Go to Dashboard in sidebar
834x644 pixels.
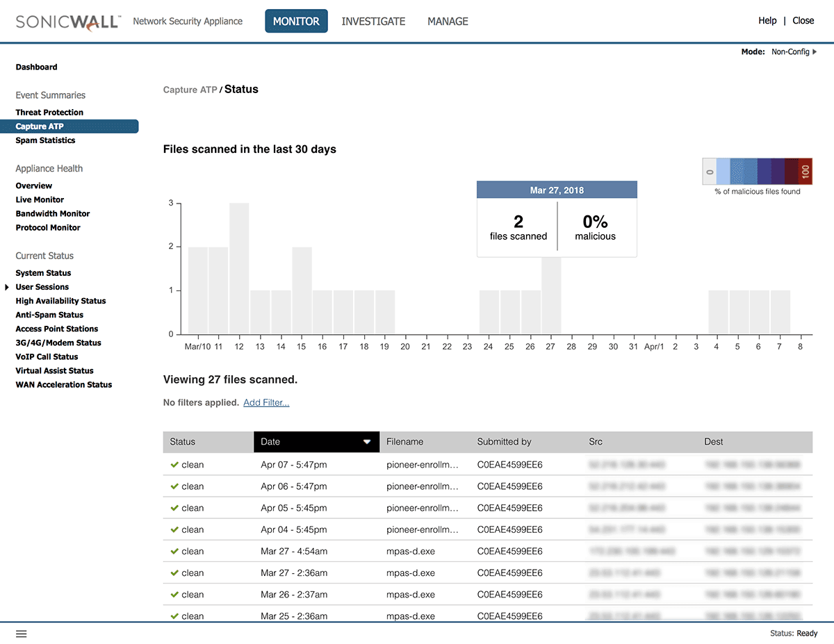tap(36, 67)
